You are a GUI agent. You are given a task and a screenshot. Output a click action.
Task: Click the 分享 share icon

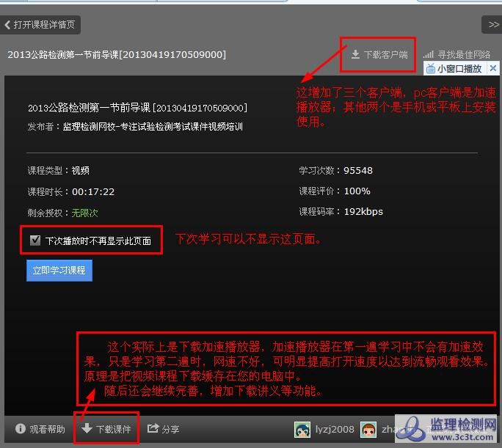153,429
